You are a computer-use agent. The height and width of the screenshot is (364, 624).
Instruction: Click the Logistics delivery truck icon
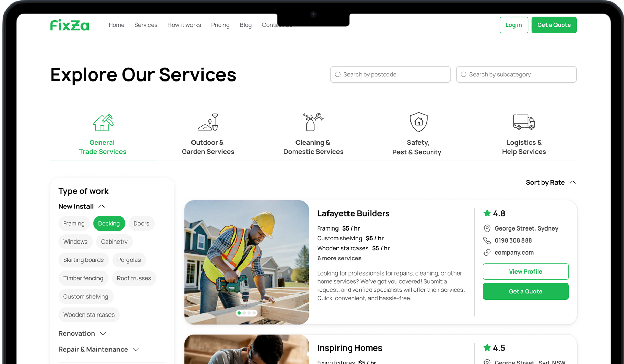coord(524,122)
